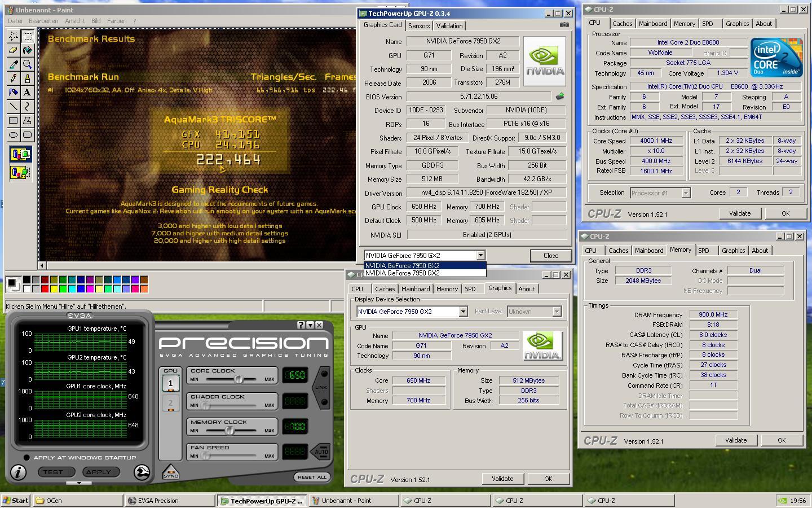Viewport: 812px width, 508px height.
Task: Choose the Eraser tool in Paint
Action: (x=13, y=50)
